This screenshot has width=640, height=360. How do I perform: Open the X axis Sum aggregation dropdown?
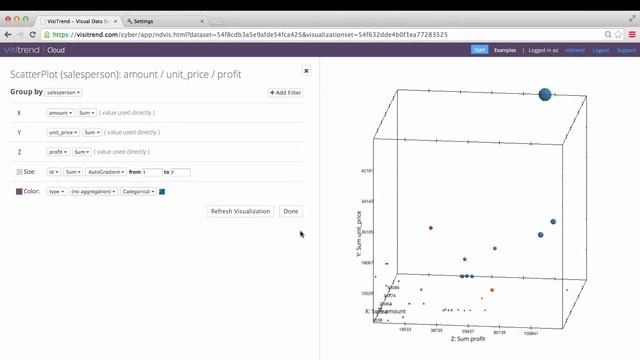coord(87,113)
